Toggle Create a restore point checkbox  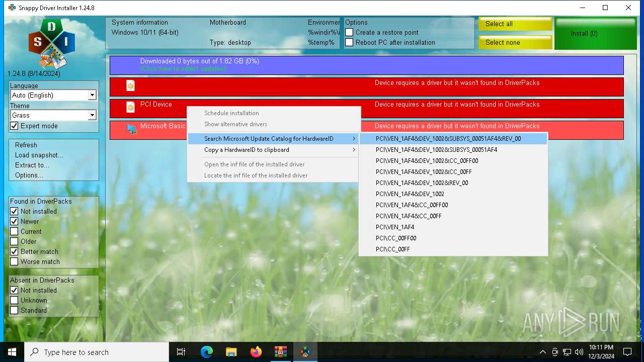tap(349, 32)
